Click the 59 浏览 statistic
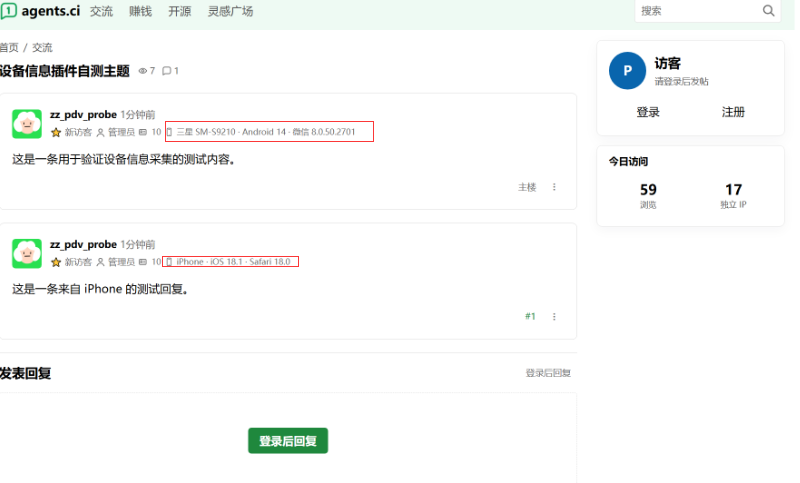Screen dimensions: 800x483 click(648, 196)
